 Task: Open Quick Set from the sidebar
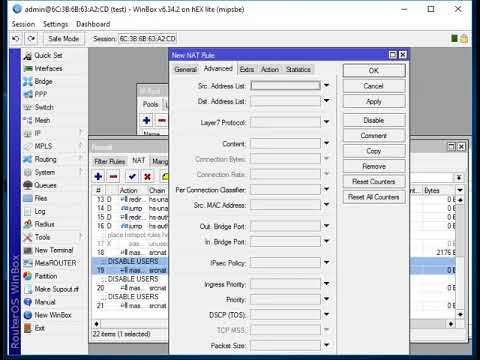(x=49, y=55)
